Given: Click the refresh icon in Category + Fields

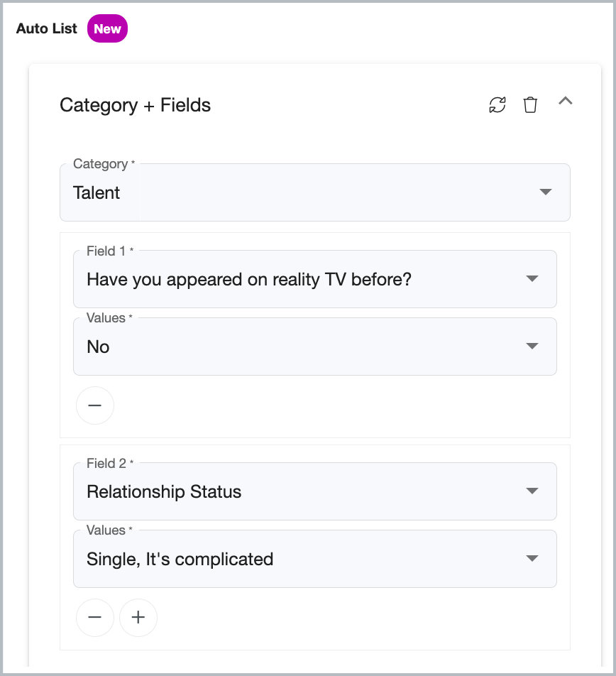Looking at the screenshot, I should pos(497,105).
